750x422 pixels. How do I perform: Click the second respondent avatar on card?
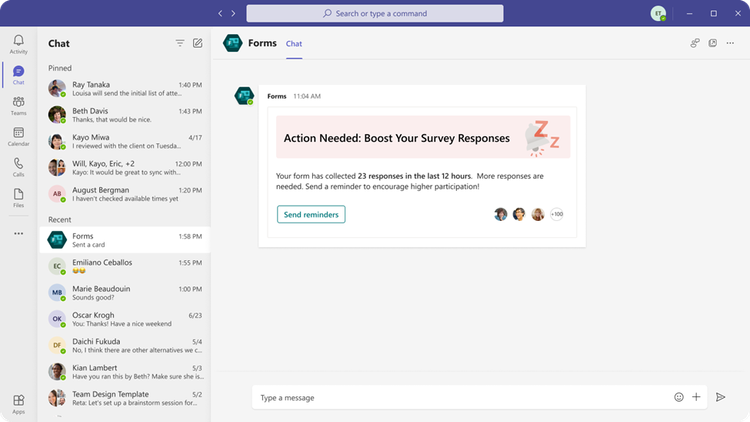tap(519, 214)
